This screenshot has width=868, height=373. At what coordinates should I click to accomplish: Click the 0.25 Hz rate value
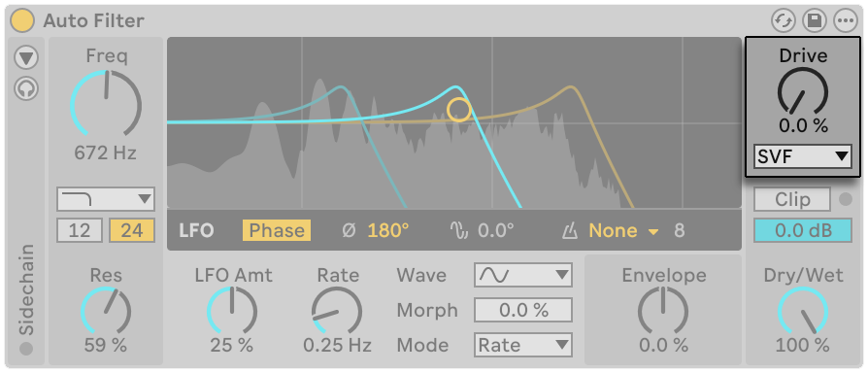[337, 346]
